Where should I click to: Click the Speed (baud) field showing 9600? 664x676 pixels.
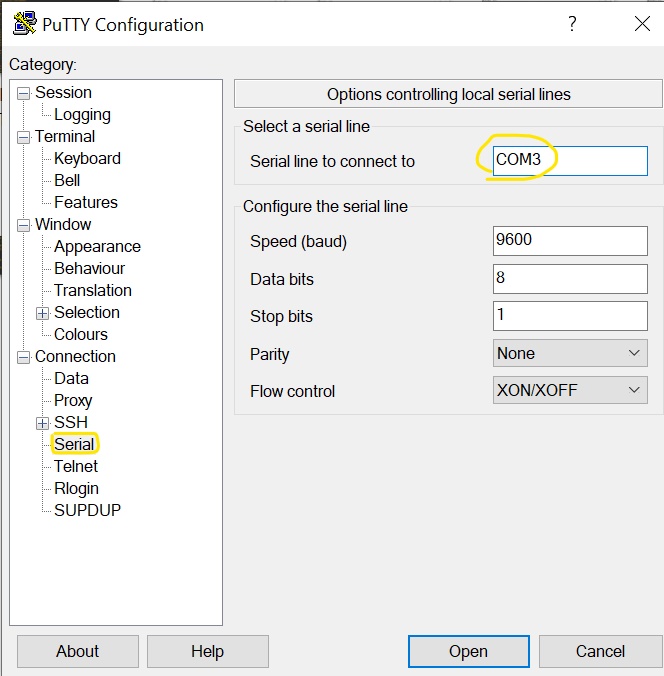click(x=570, y=241)
